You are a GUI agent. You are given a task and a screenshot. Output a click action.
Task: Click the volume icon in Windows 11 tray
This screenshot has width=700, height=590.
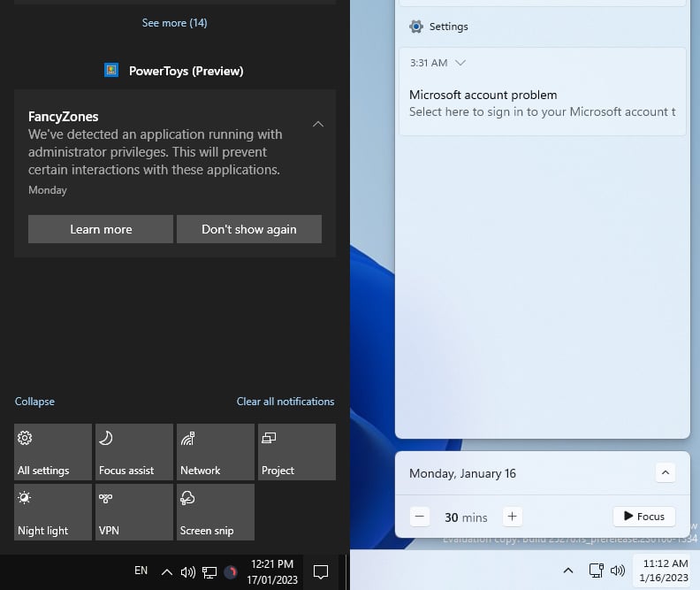pyautogui.click(x=618, y=571)
